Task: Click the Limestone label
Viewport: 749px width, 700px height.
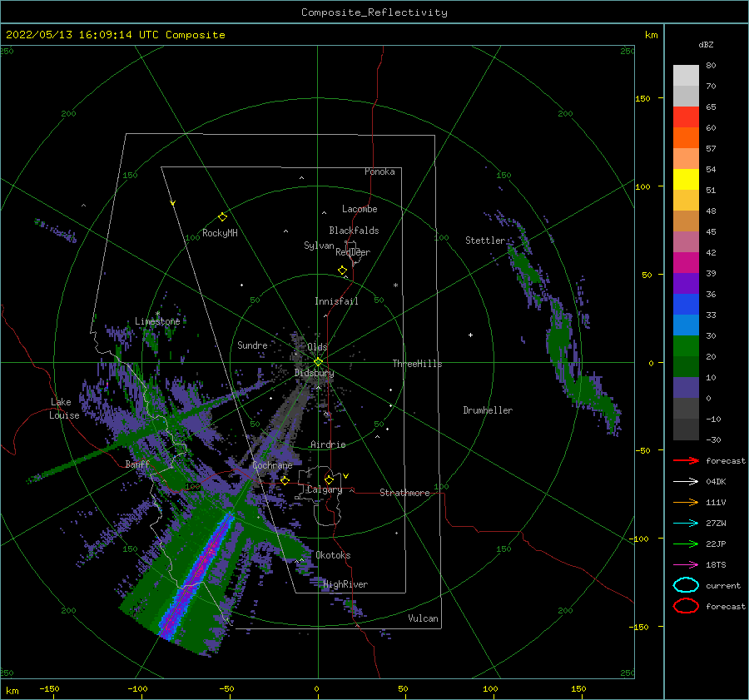Action: [157, 321]
